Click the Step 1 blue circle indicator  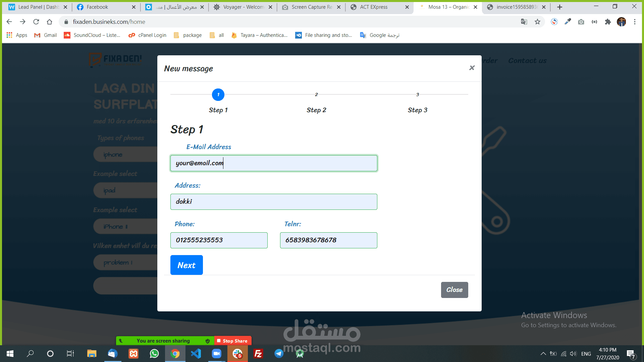[218, 95]
